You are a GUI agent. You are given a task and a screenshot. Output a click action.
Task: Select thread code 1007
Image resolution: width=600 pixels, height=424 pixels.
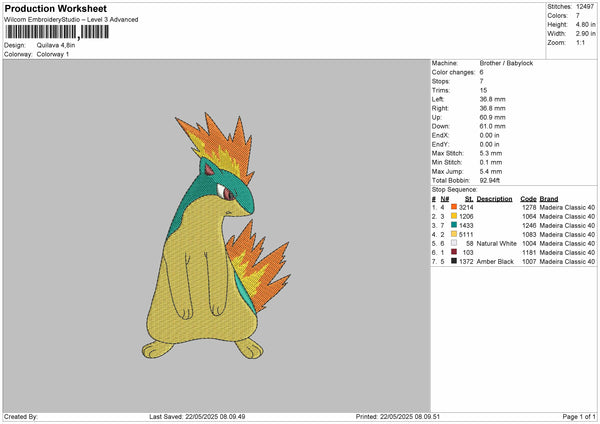[x=529, y=262]
